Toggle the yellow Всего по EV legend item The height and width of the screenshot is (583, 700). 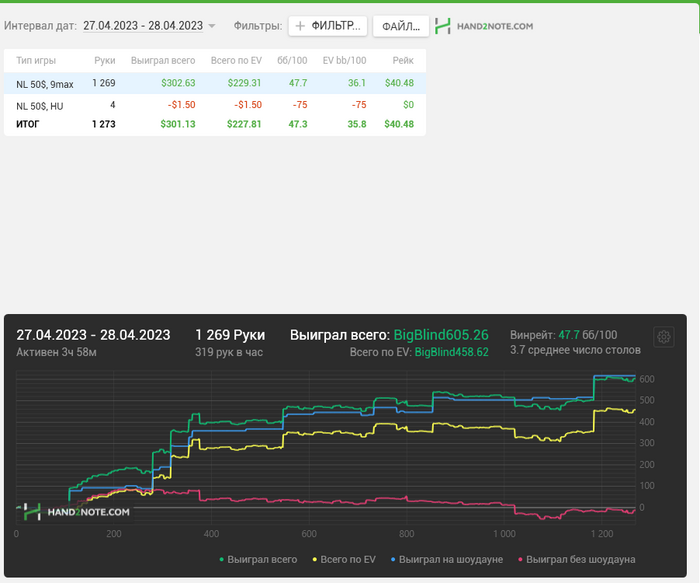344,559
